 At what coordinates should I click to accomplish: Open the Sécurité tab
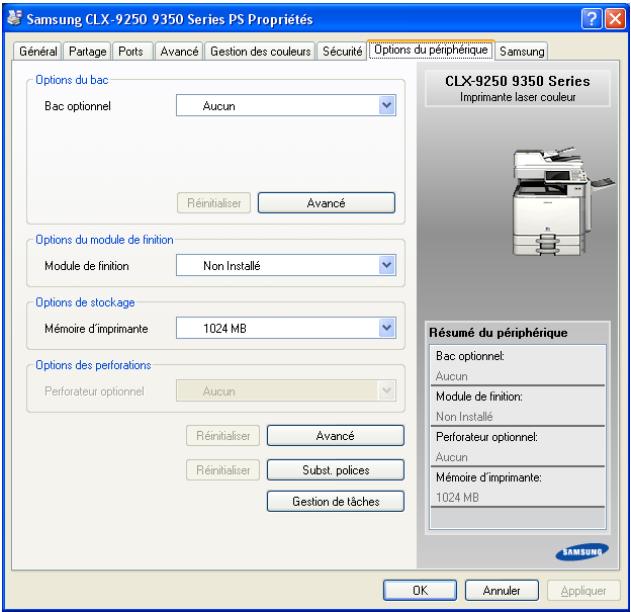click(x=342, y=52)
